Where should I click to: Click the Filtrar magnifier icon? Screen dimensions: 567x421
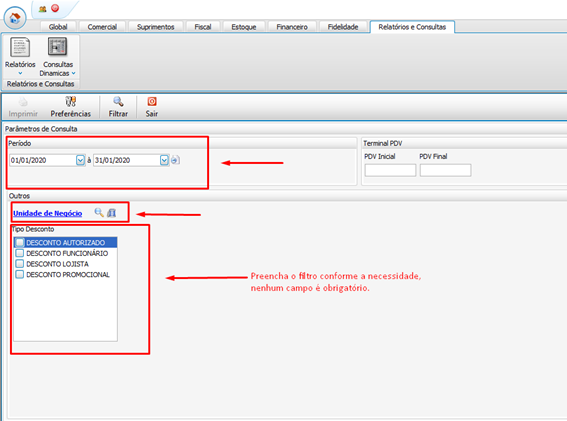(118, 102)
